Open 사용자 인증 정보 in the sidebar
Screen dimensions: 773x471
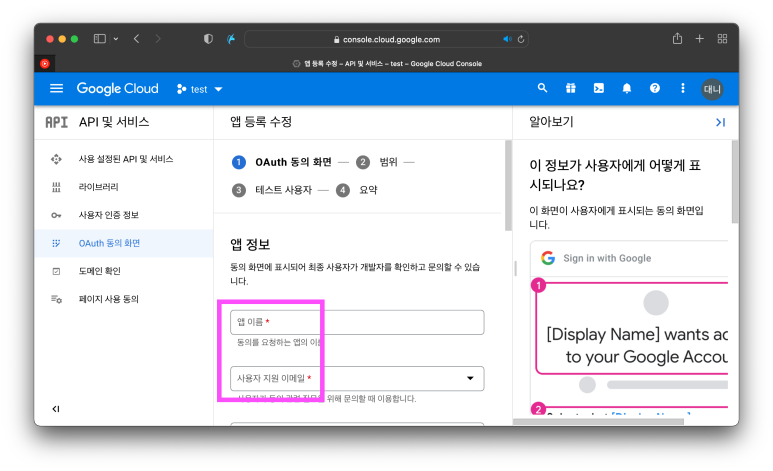click(x=123, y=215)
